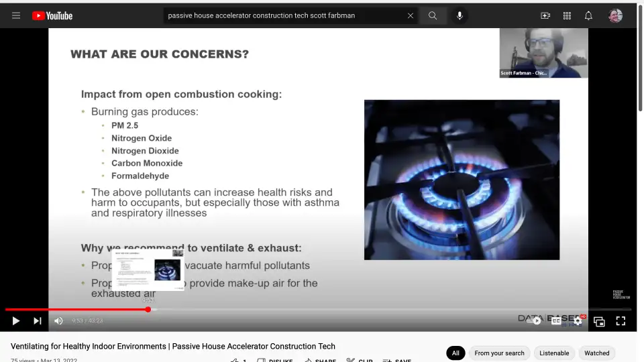Toggle the autoplay switch
This screenshot has width=644, height=362.
pyautogui.click(x=535, y=321)
